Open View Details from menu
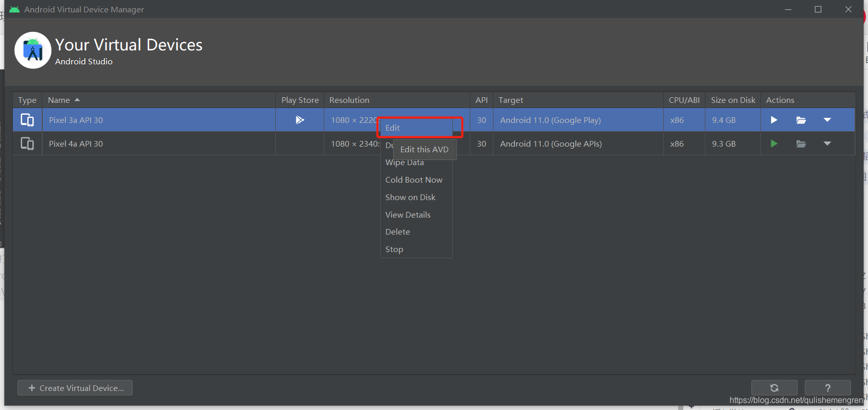 (416, 215)
